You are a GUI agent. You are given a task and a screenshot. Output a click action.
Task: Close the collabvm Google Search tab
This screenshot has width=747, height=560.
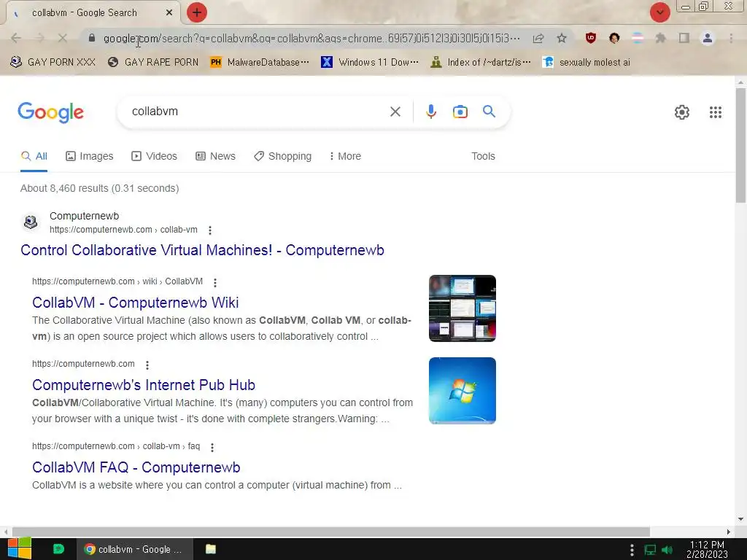[169, 13]
